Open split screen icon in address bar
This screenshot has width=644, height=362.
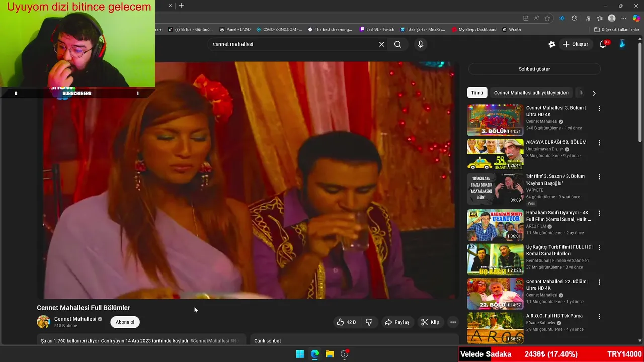pyautogui.click(x=526, y=18)
